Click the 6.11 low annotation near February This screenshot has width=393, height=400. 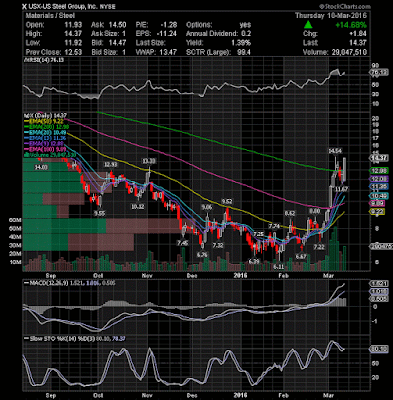click(x=278, y=267)
